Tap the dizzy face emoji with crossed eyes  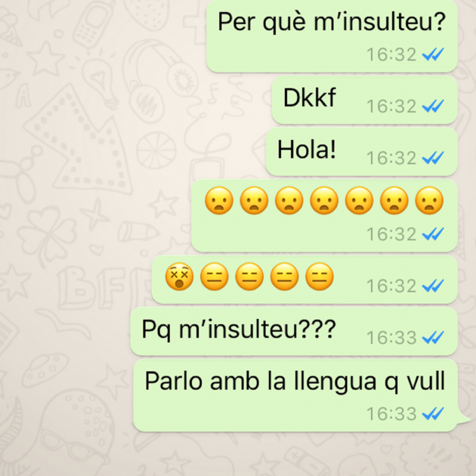(179, 277)
